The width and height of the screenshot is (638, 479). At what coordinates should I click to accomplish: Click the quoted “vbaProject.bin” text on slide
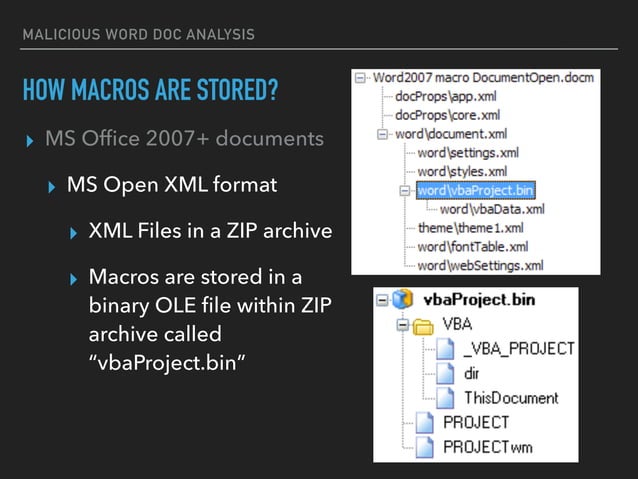[167, 362]
